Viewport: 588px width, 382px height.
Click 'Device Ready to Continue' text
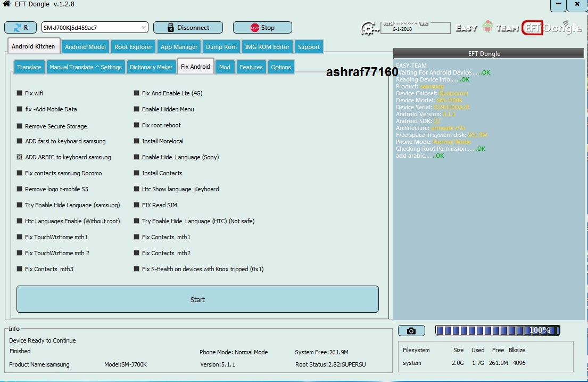point(43,340)
